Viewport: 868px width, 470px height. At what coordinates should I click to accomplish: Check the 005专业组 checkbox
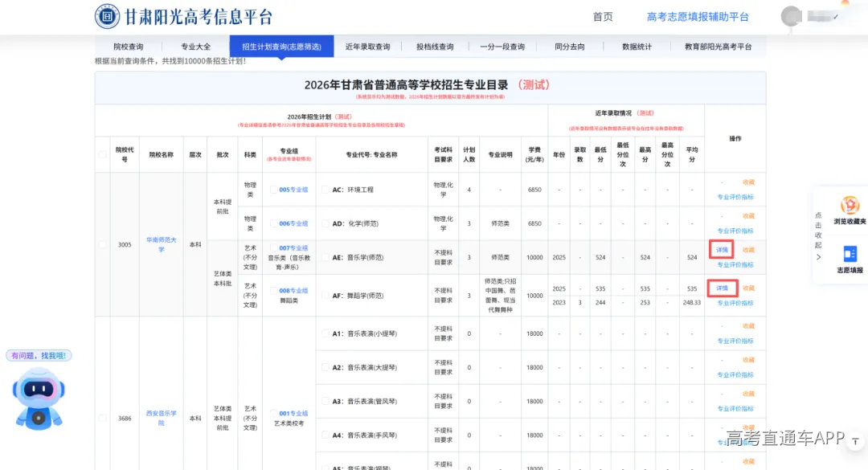click(x=273, y=190)
